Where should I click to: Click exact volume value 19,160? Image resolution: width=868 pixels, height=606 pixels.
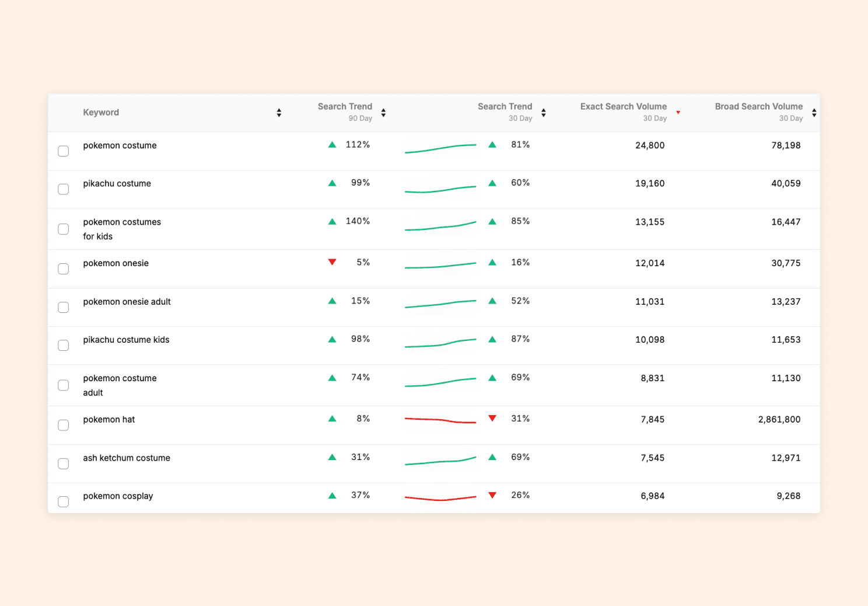650,183
